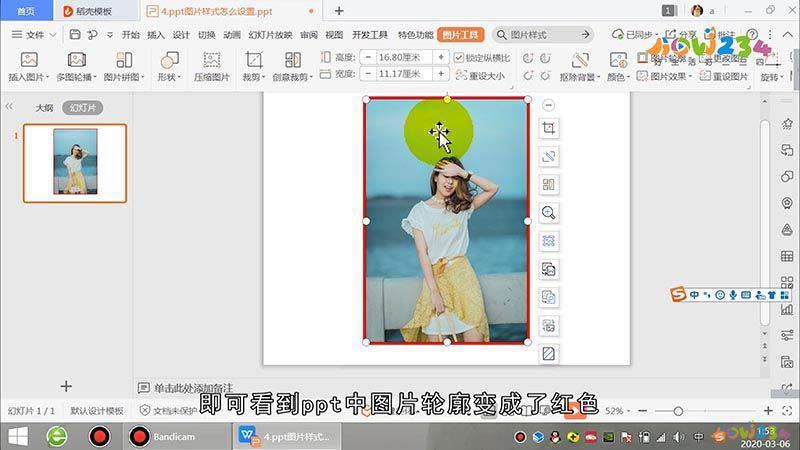The height and width of the screenshot is (450, 800).
Task: Click the notes area 单击此处添加备注
Action: pos(193,388)
